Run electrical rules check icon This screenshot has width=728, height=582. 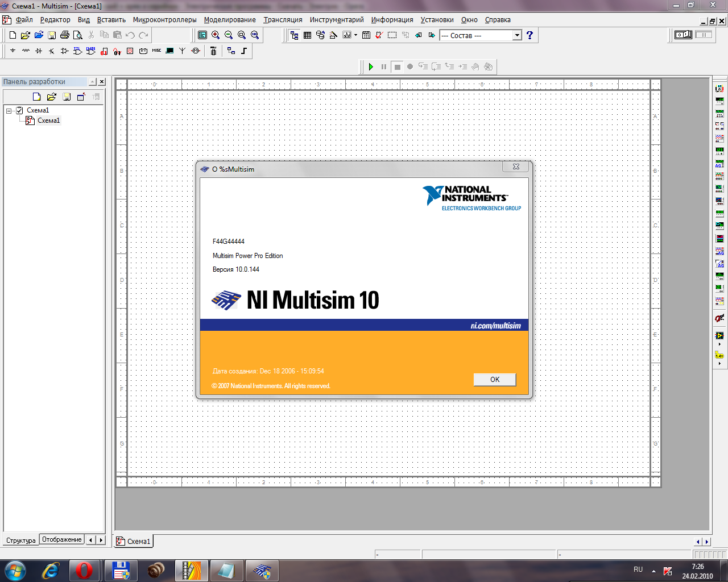coord(379,35)
